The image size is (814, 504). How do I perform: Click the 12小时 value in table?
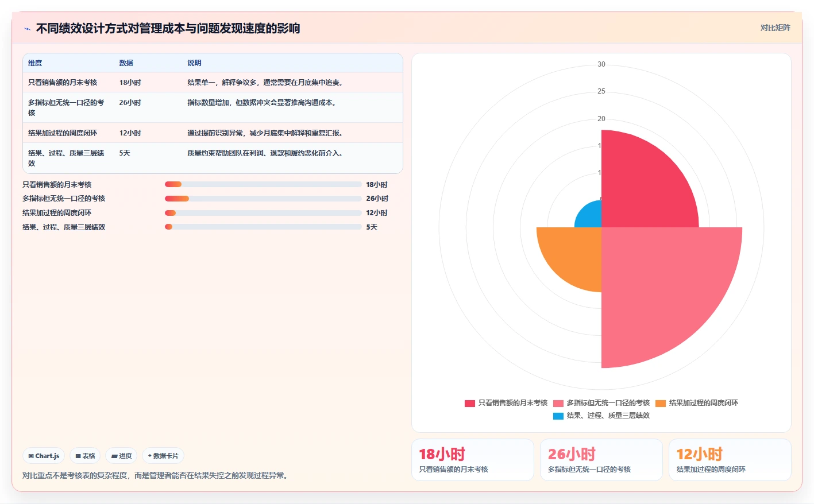point(130,133)
